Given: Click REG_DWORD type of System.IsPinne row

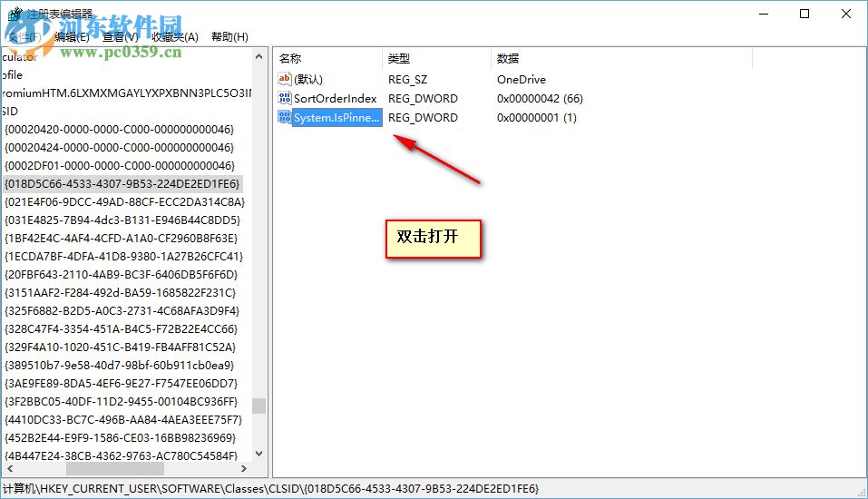Looking at the screenshot, I should (423, 117).
